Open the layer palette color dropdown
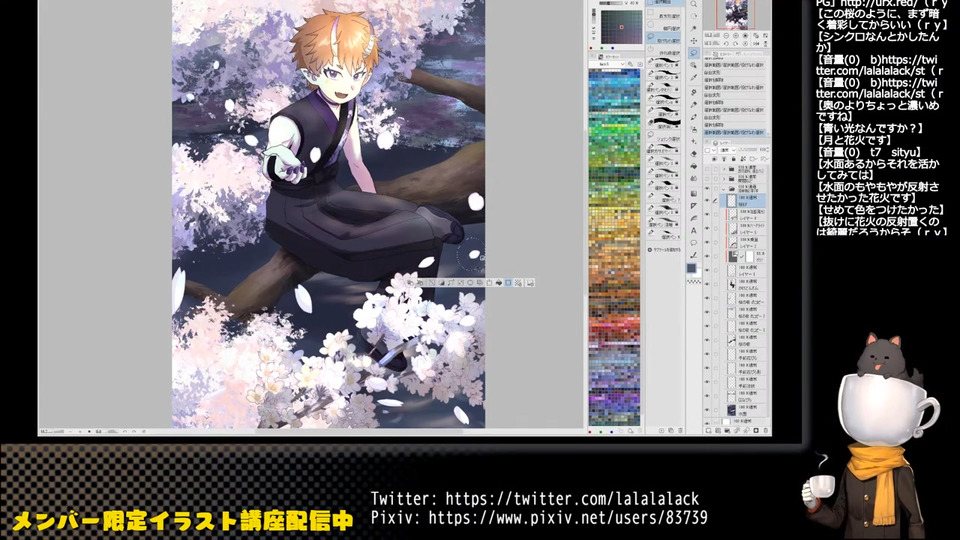960x540 pixels. click(x=710, y=150)
